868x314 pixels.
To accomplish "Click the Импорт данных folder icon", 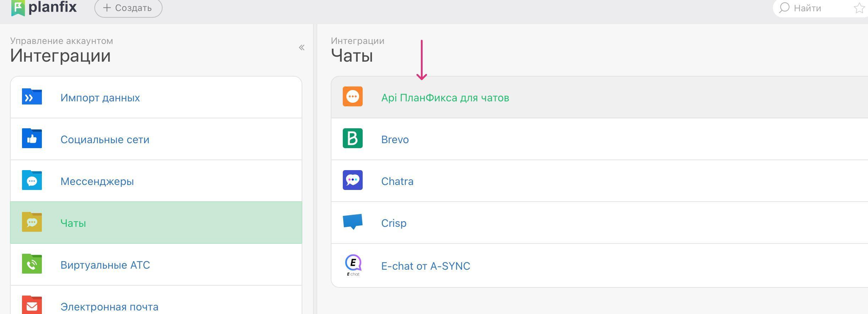I will 32,97.
